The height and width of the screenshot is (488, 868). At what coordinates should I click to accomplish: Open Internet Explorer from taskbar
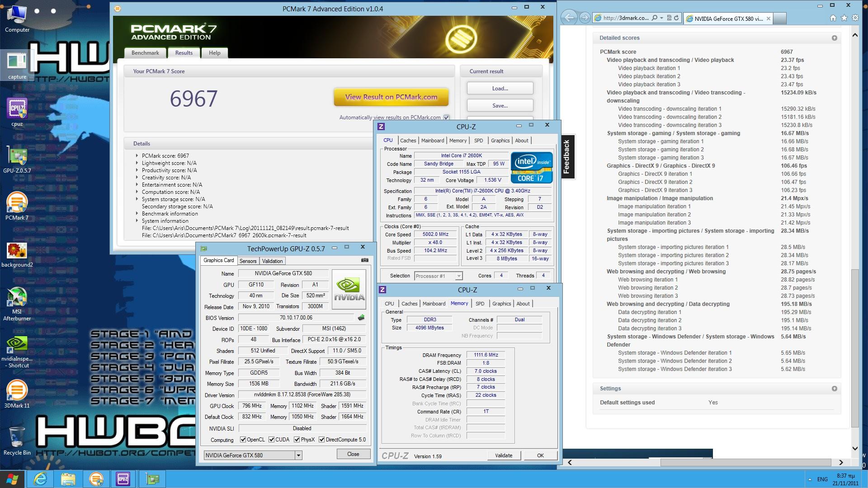click(41, 479)
